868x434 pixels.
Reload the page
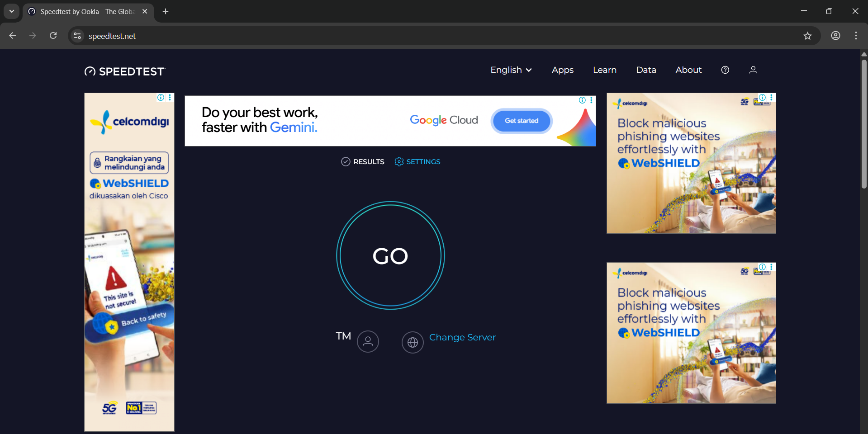point(53,36)
